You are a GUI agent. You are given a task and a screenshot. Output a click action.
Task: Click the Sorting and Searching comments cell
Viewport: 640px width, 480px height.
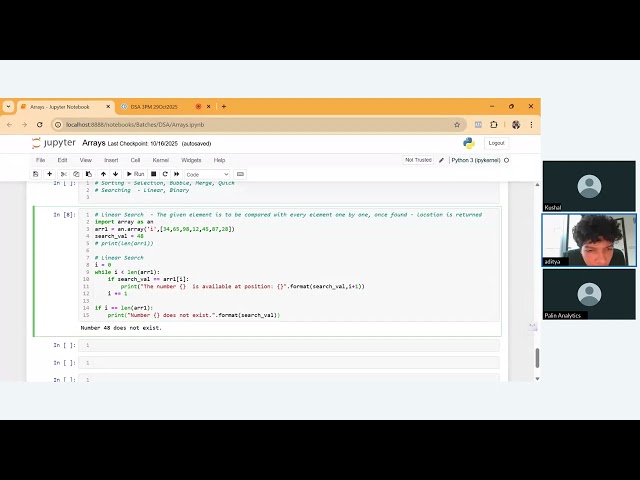point(289,191)
